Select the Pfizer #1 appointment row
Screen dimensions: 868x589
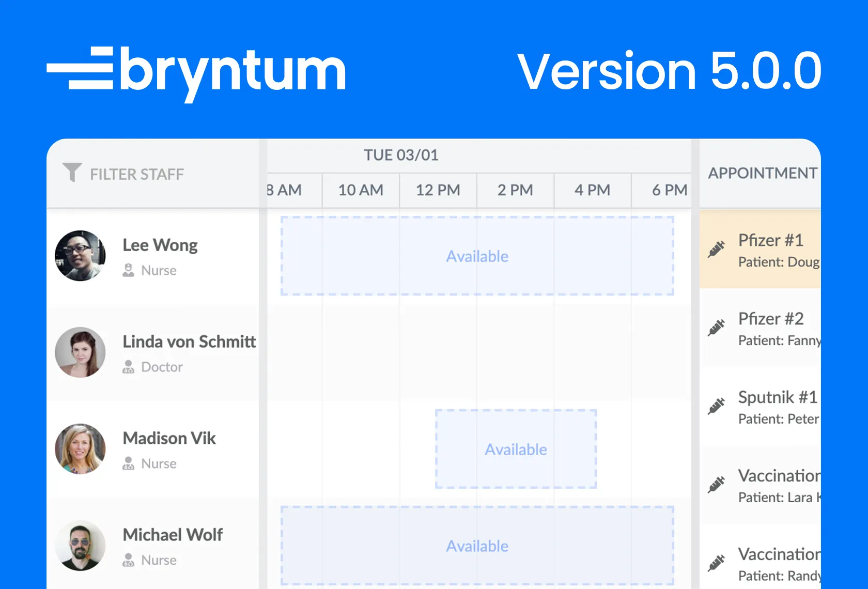760,249
